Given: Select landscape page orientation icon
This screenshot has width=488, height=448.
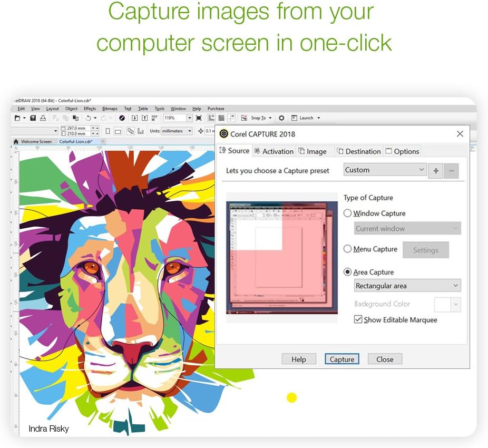Looking at the screenshot, I should (x=118, y=131).
